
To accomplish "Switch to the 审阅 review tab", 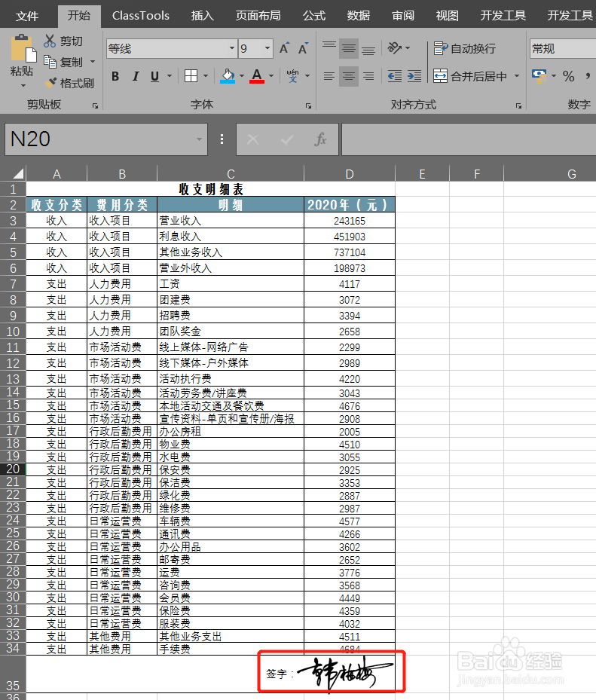I will [x=403, y=16].
